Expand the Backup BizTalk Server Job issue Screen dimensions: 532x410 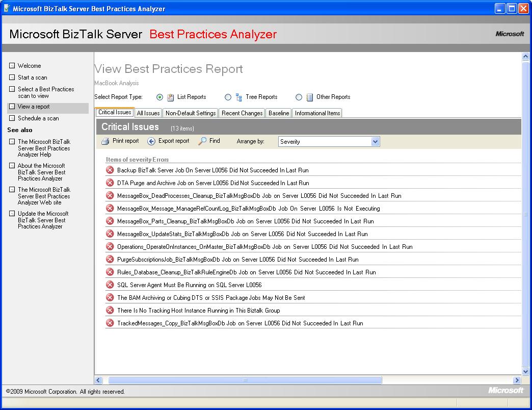tap(212, 170)
